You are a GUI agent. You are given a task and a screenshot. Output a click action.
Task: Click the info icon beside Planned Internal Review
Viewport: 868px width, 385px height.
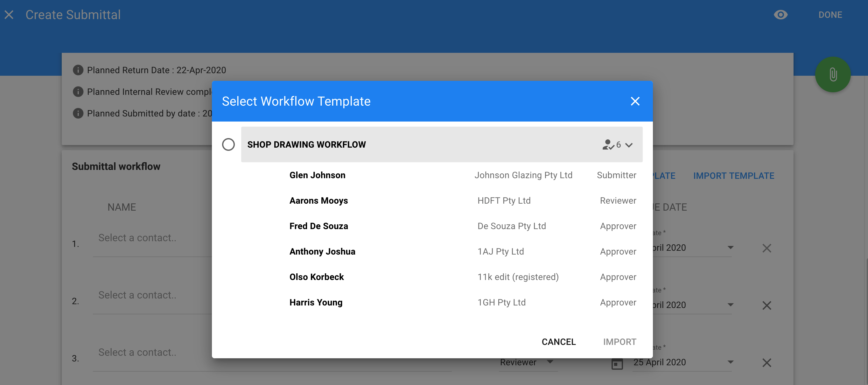point(78,91)
